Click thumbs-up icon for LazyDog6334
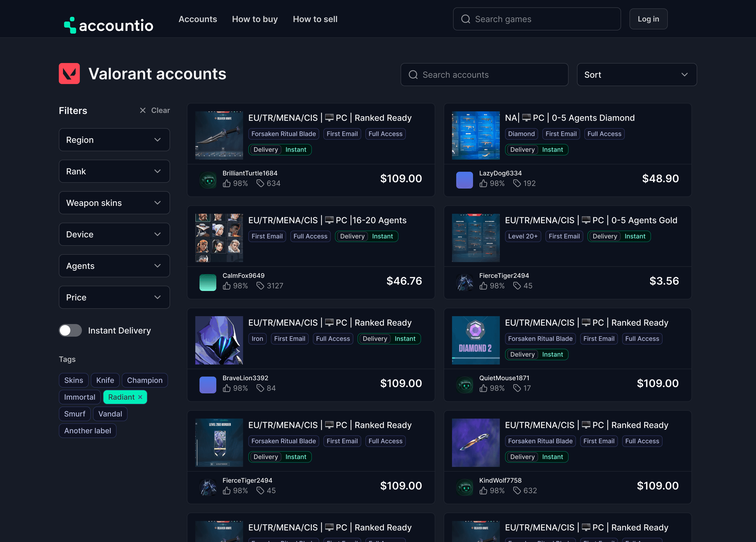Viewport: 756px width, 542px height. click(x=483, y=184)
